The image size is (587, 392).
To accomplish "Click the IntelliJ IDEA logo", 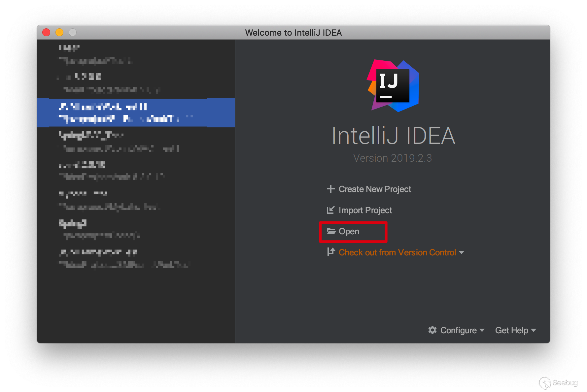I will [x=393, y=86].
